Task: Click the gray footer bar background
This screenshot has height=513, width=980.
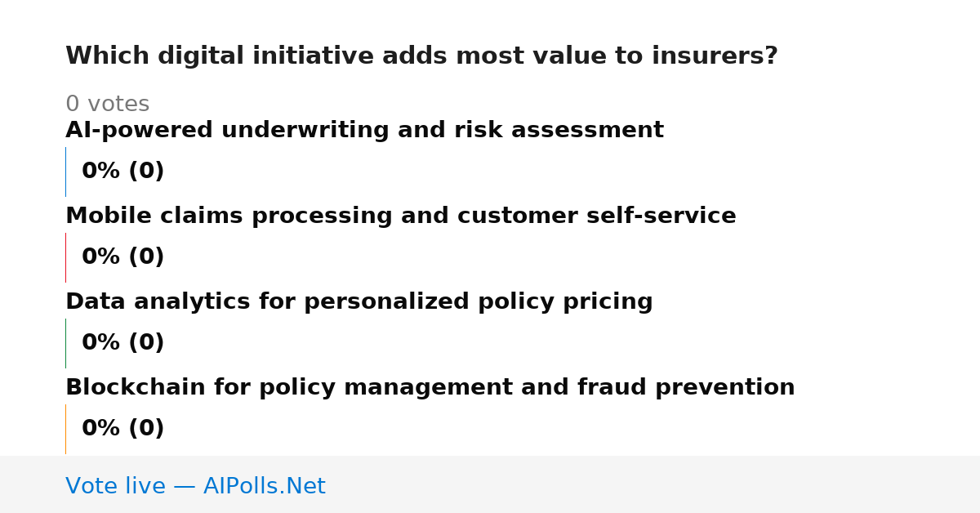Action: pyautogui.click(x=653, y=484)
